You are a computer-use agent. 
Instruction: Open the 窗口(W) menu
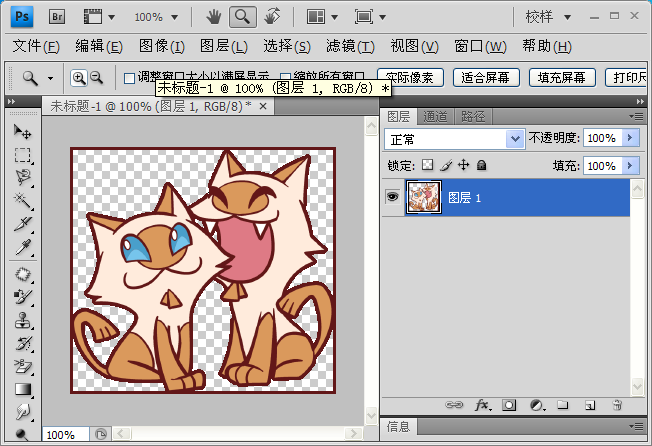pos(480,46)
